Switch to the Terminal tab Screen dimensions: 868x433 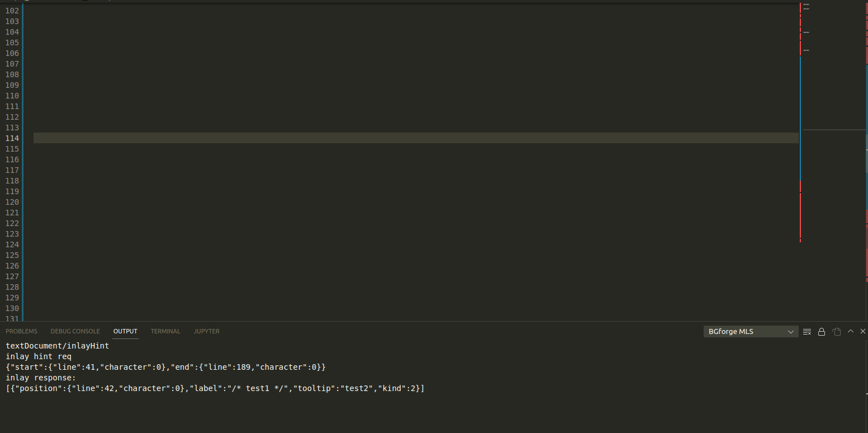pos(165,331)
